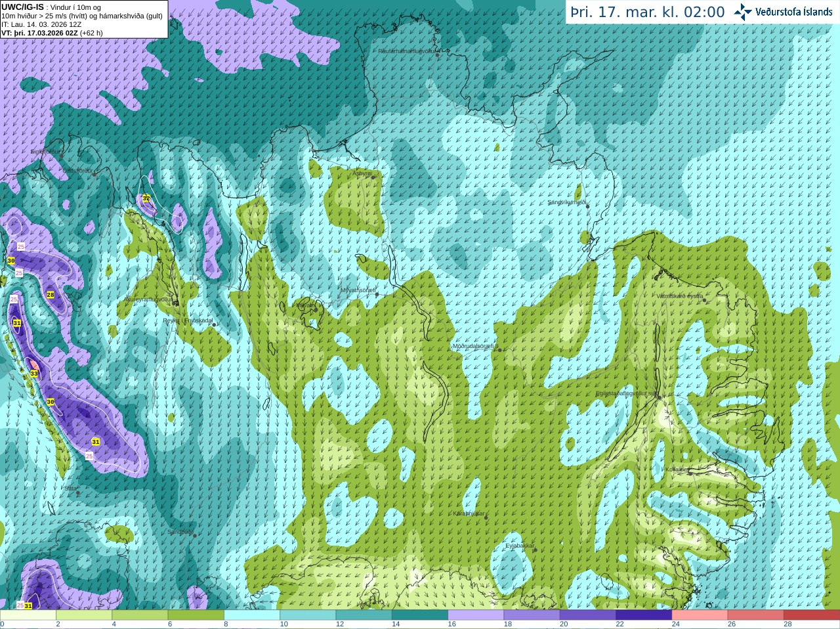
Task: Click the Möðrudalsöræfi II station label
Action: 476,346
